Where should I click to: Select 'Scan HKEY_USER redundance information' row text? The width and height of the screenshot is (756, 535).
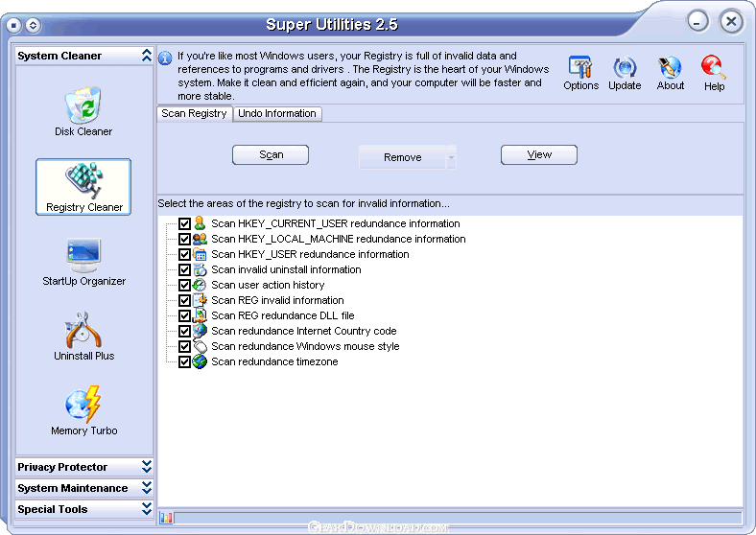310,254
